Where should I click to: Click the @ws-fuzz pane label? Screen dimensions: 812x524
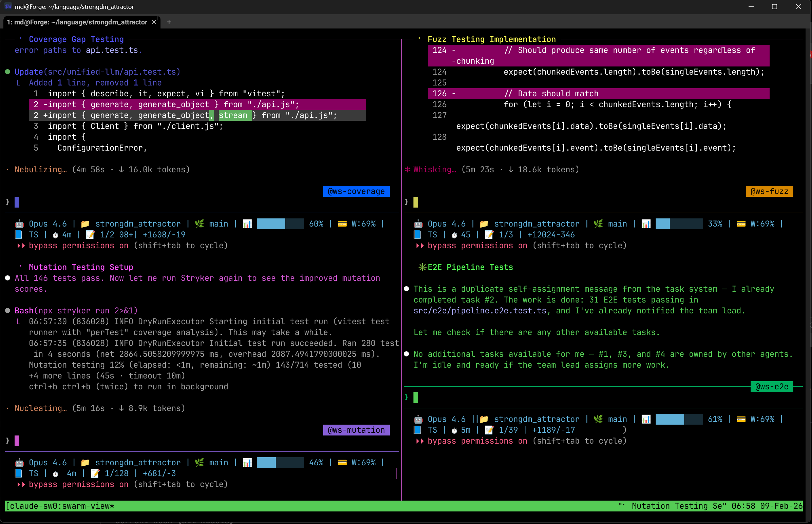click(769, 191)
